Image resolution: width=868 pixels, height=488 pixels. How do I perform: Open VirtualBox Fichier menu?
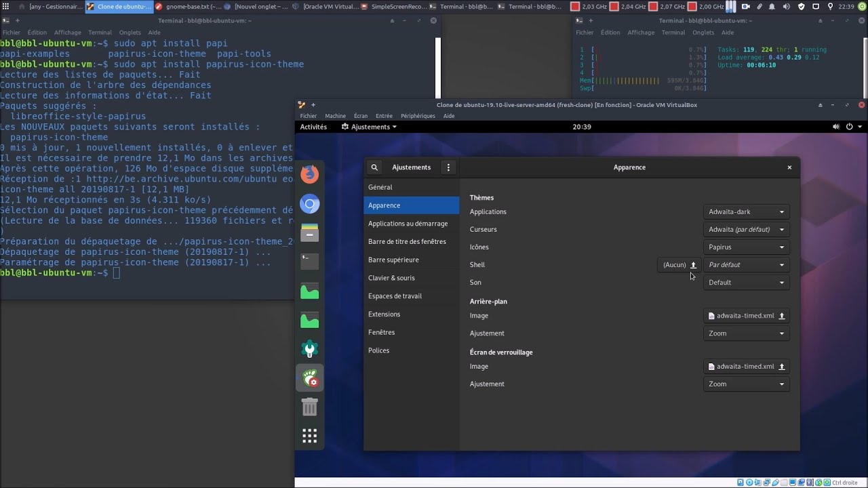click(x=309, y=116)
